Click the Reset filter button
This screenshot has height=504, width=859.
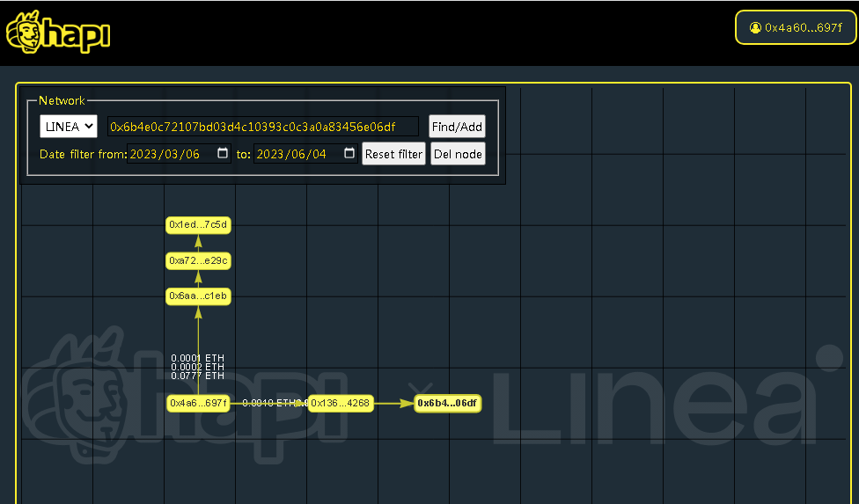tap(394, 154)
